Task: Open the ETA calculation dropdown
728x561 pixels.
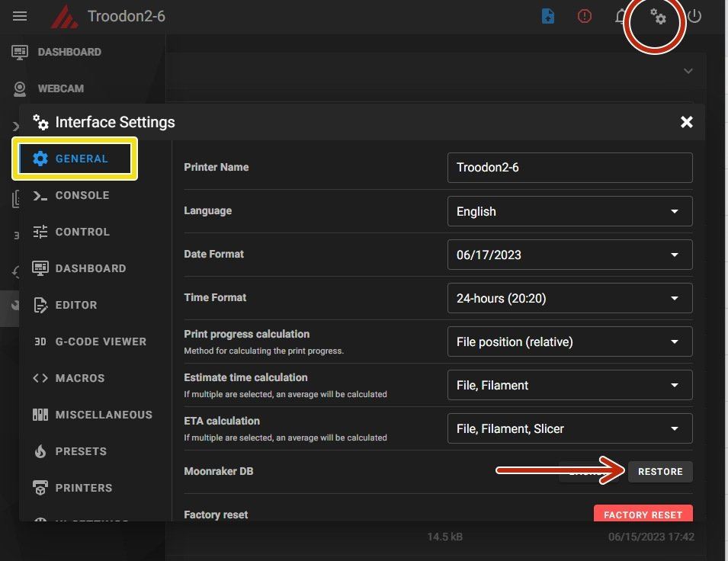Action: pyautogui.click(x=569, y=428)
